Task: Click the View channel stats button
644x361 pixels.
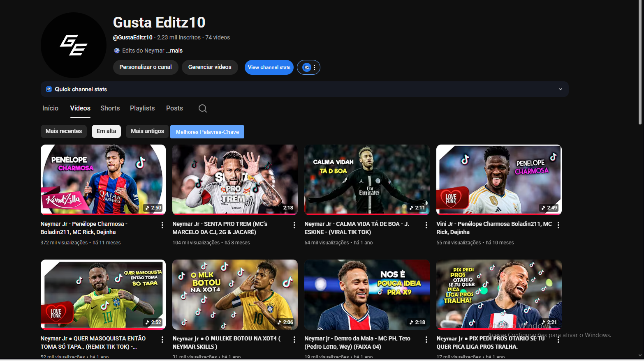Action: coord(269,67)
